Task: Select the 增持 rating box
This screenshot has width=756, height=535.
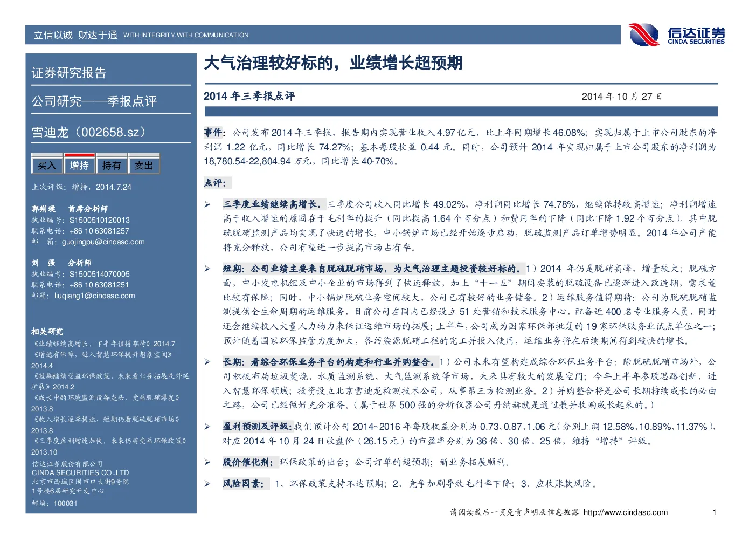Action: [x=79, y=165]
